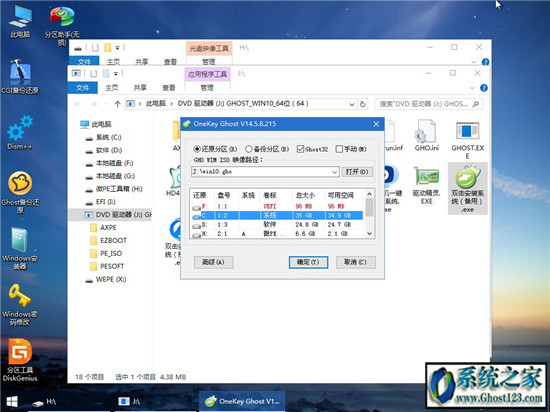Viewport: 550px width, 412px height.
Task: Click the 打开(O) button
Action: [357, 172]
